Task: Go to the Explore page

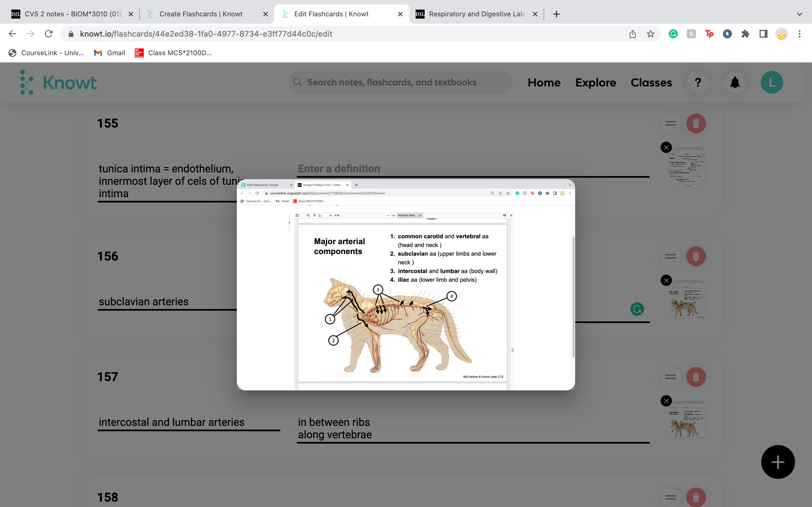Action: tap(595, 83)
